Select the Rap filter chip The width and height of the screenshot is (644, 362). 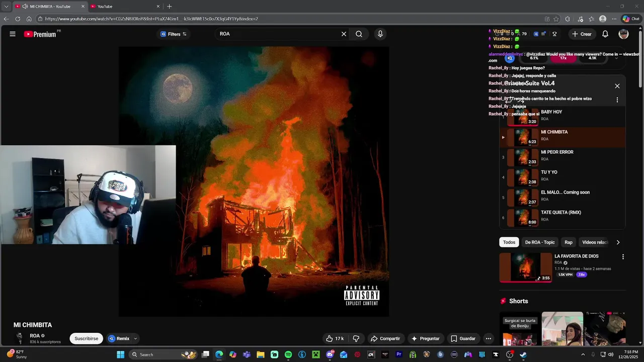(x=569, y=242)
